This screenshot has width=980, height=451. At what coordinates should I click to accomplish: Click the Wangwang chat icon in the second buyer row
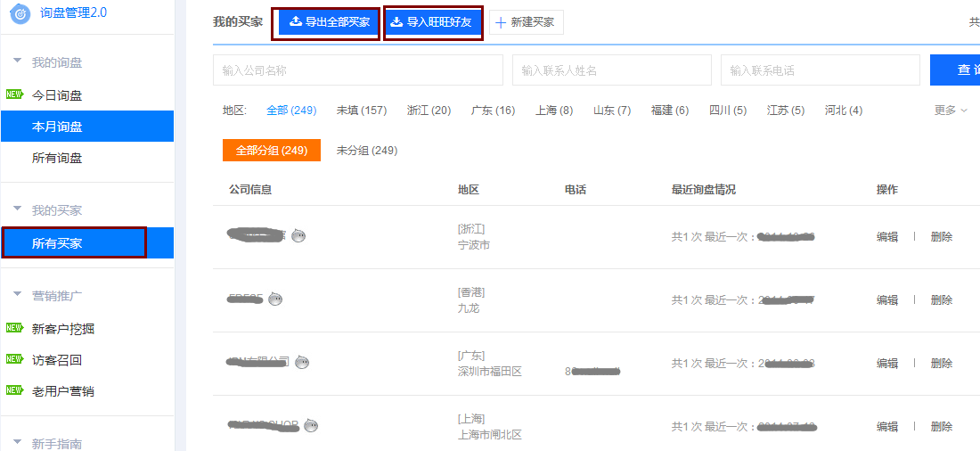coord(276,299)
